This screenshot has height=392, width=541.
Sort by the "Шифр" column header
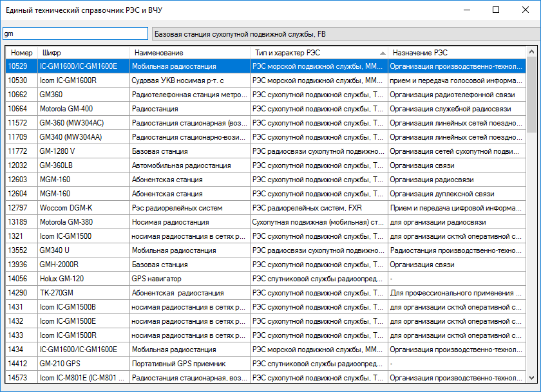pyautogui.click(x=84, y=53)
